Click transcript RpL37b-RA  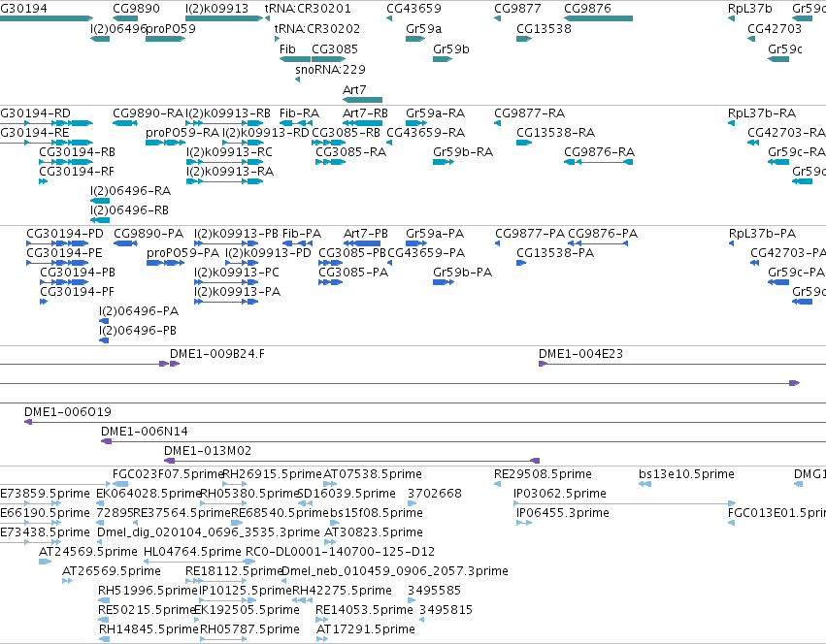[762, 113]
